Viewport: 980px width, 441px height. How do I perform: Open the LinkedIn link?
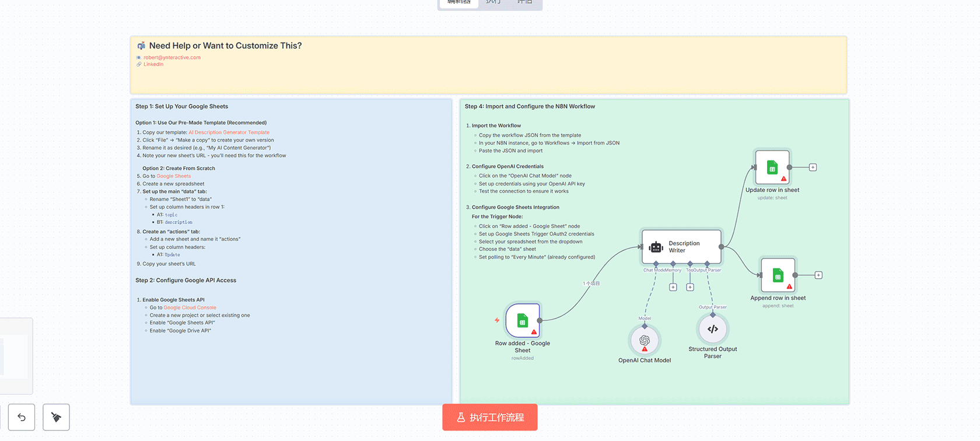coord(153,64)
